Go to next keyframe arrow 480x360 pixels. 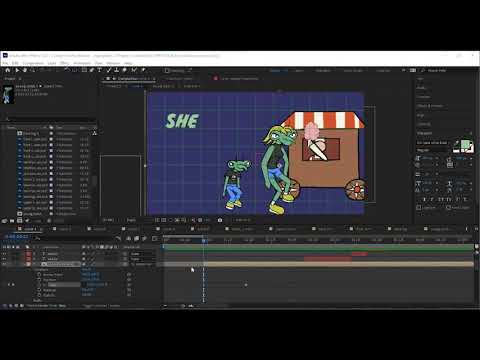(14, 285)
